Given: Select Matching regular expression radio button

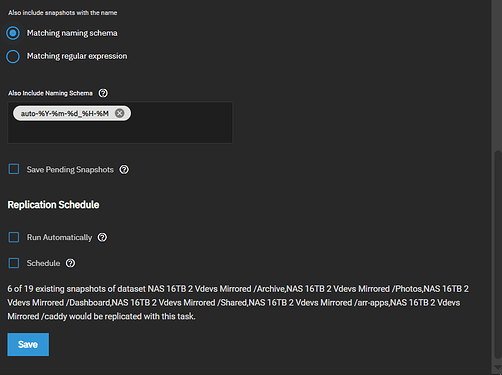Looking at the screenshot, I should tap(13, 56).
